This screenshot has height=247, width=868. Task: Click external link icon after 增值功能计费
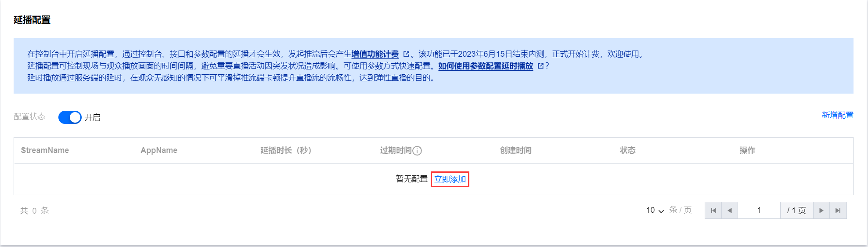406,54
